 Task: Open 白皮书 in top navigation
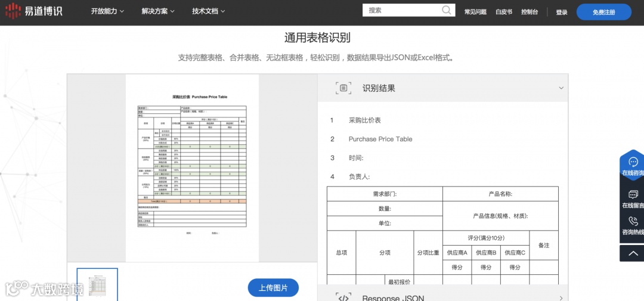504,12
